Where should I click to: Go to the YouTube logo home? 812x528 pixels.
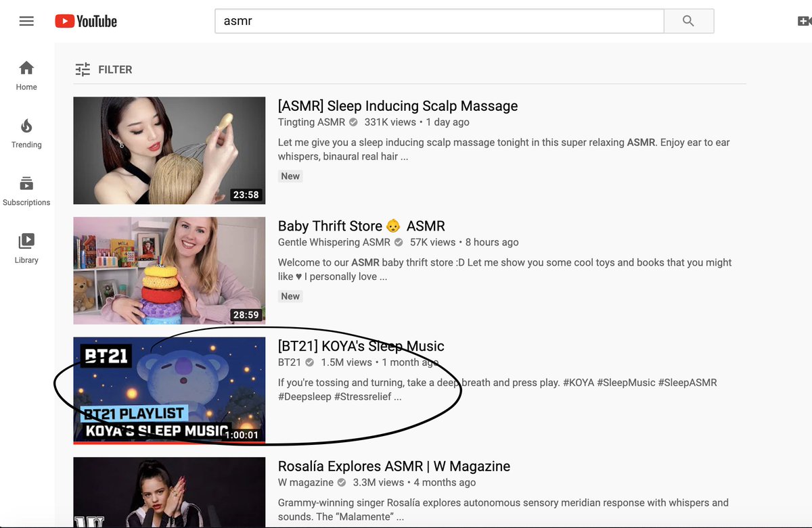pos(86,22)
